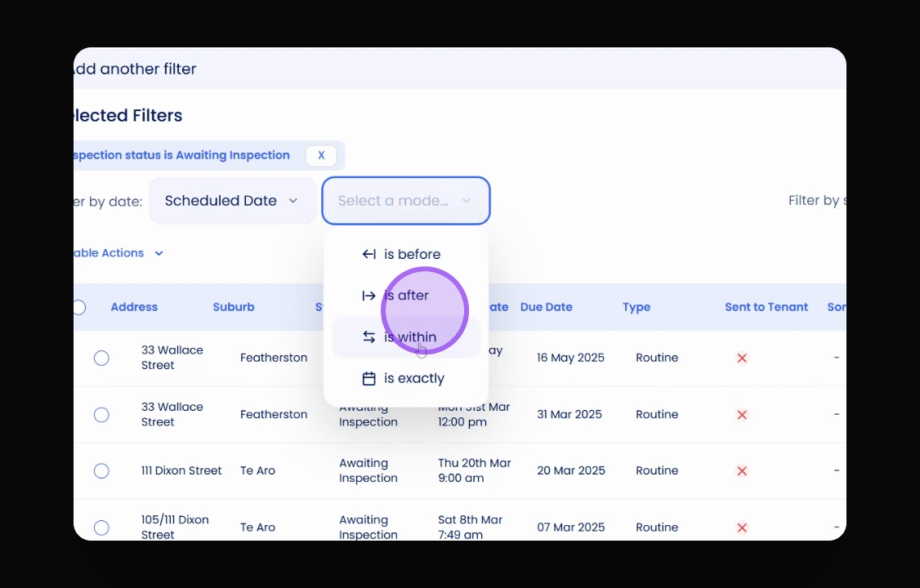
Task: Select the 105/111 Dixon Street row checkbox
Action: pyautogui.click(x=101, y=528)
